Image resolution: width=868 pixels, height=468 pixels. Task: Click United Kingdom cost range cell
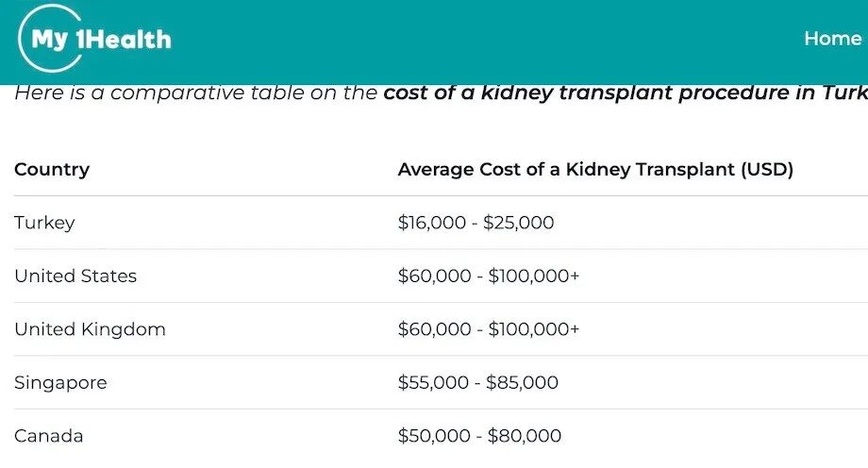coord(489,329)
